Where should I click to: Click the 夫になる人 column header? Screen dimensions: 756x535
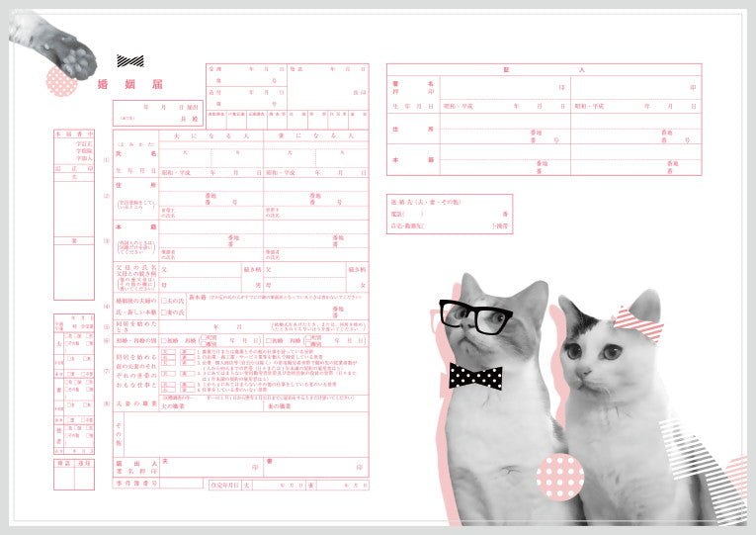pos(211,135)
